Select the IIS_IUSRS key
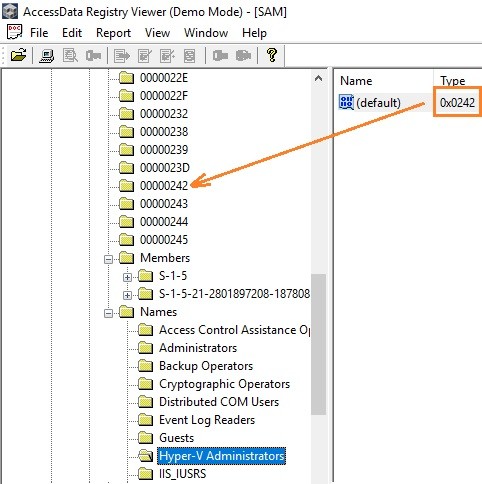The height and width of the screenshot is (484, 482). 182,474
